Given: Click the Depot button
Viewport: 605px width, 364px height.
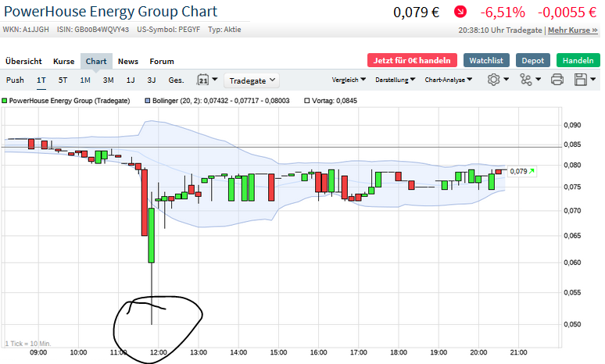Looking at the screenshot, I should (x=533, y=61).
